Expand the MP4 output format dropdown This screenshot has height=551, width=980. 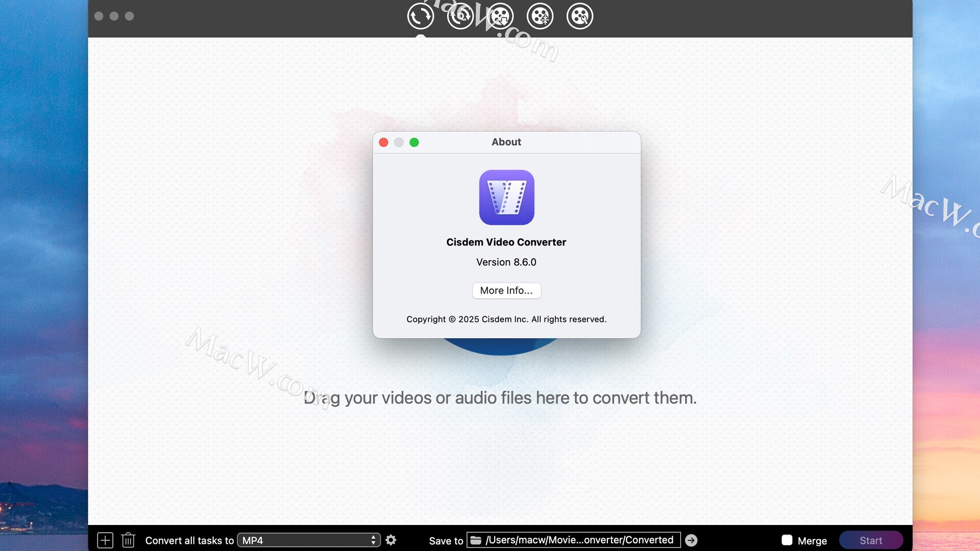(309, 540)
